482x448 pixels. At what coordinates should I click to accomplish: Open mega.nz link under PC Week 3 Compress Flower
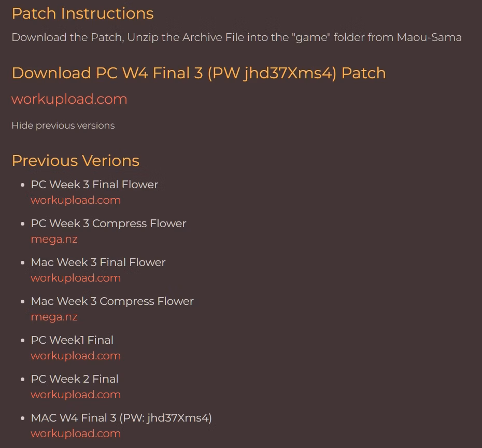pyautogui.click(x=54, y=239)
